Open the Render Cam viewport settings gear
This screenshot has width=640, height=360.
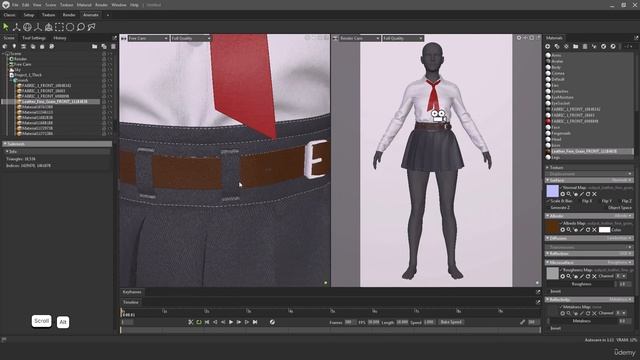click(x=519, y=38)
